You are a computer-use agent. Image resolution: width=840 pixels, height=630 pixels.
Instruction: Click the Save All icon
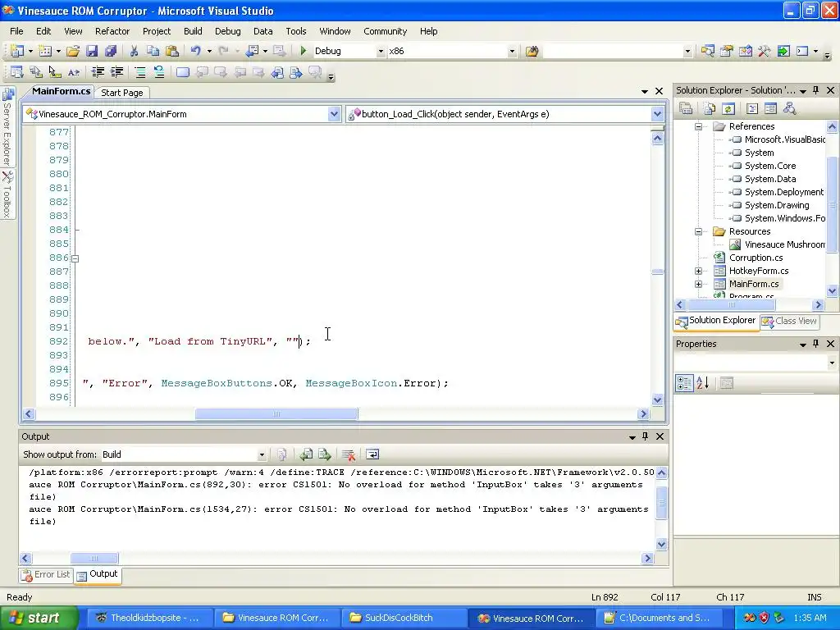point(111,51)
